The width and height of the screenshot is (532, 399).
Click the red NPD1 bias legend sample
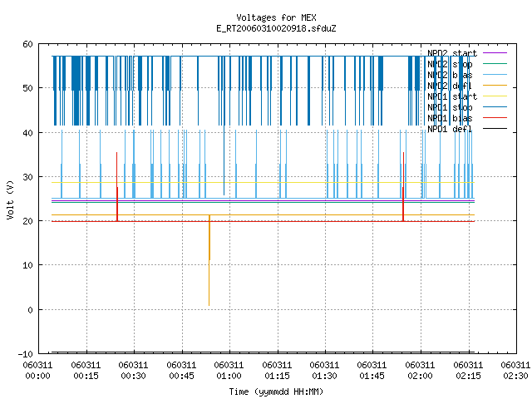[x=495, y=118]
